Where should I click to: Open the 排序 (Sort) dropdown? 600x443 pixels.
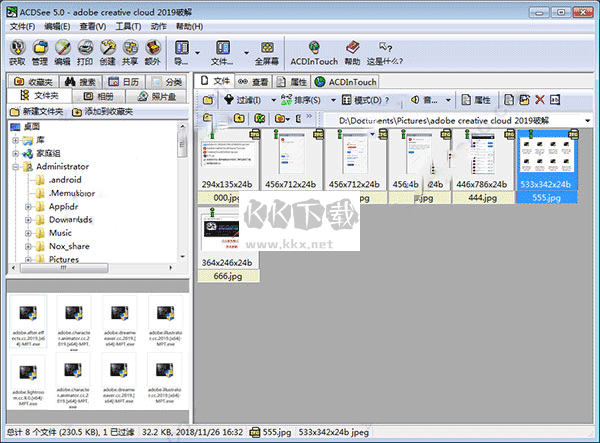coord(307,100)
